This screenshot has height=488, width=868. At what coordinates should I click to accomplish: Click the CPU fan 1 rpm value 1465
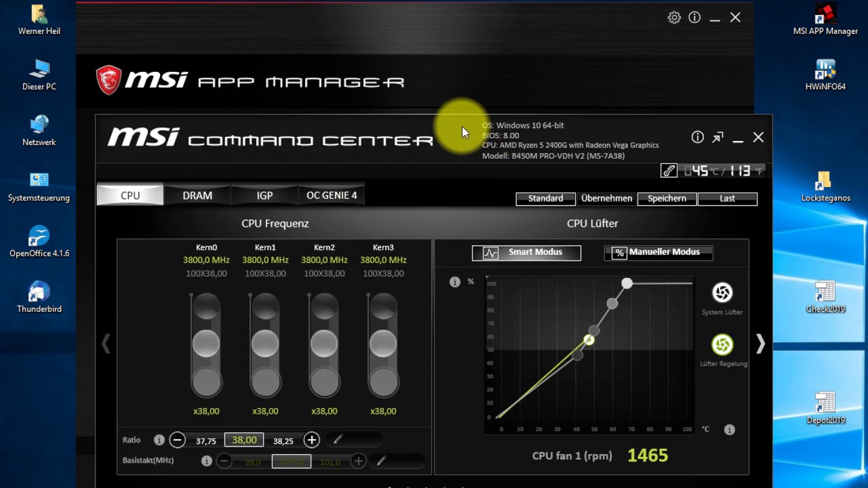click(x=648, y=455)
